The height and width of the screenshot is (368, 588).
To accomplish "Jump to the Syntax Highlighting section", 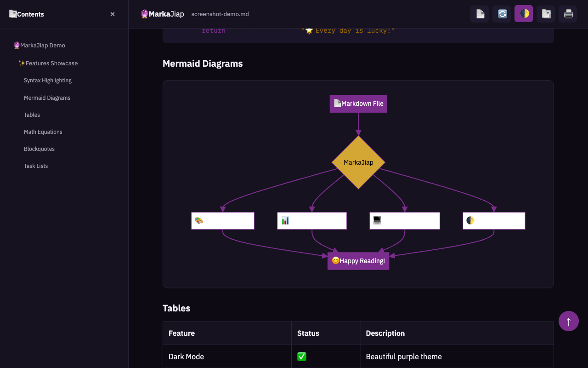I will (x=48, y=80).
